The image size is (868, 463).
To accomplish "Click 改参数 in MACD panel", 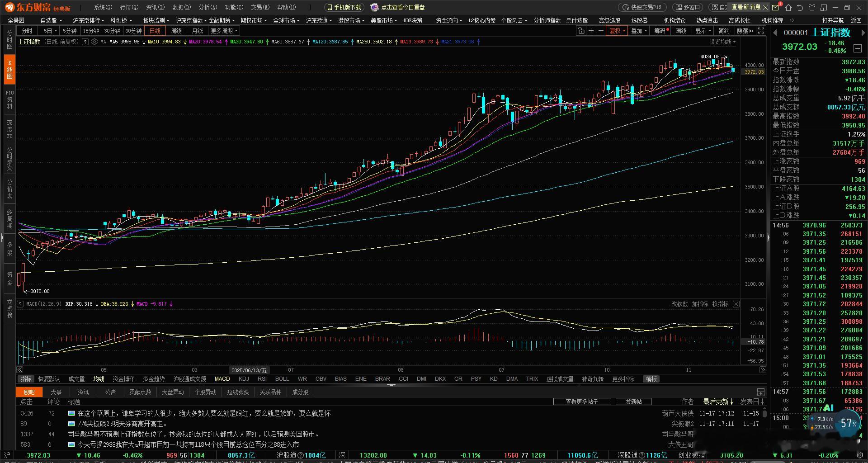I will (x=679, y=304).
